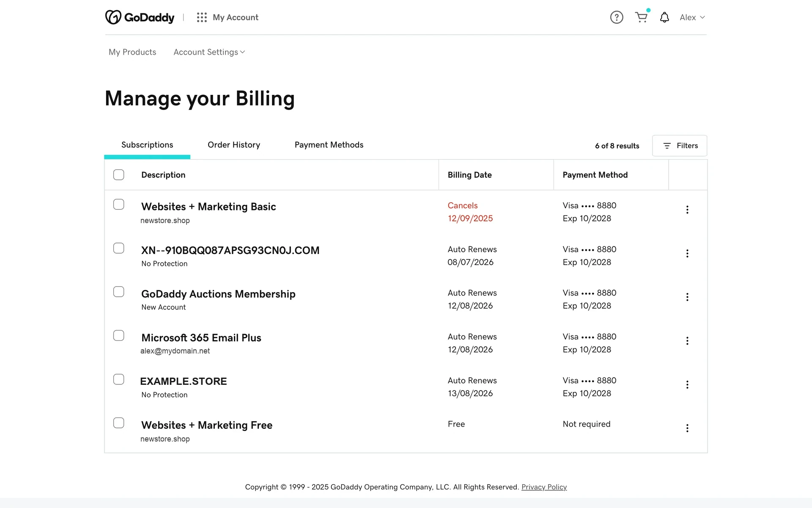Image resolution: width=812 pixels, height=508 pixels.
Task: Go to My Products
Action: 132,52
